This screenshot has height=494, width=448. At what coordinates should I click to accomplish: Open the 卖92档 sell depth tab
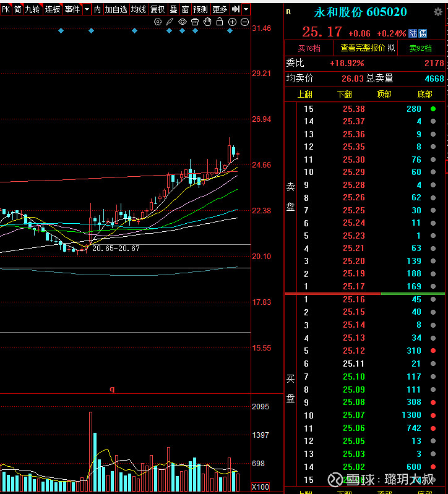coord(420,48)
